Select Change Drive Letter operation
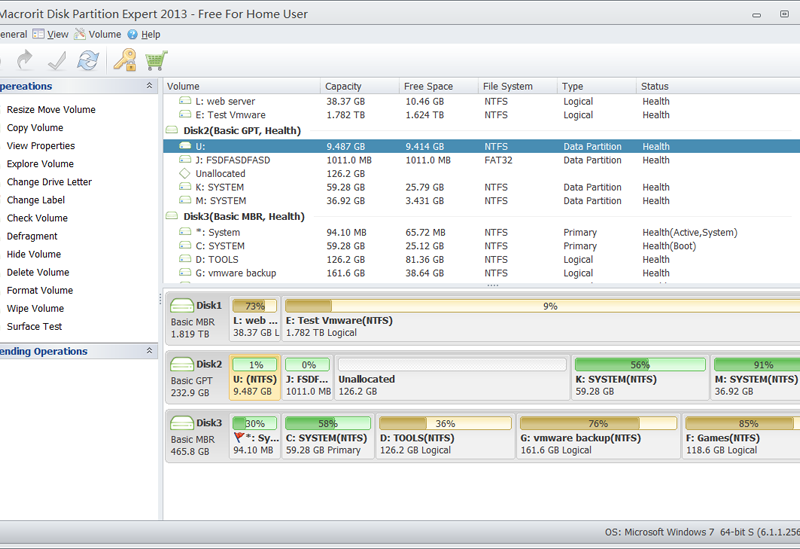This screenshot has height=549, width=800. 49,182
